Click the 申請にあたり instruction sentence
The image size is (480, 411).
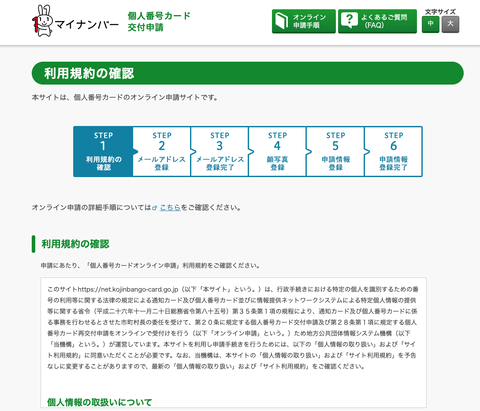click(150, 266)
